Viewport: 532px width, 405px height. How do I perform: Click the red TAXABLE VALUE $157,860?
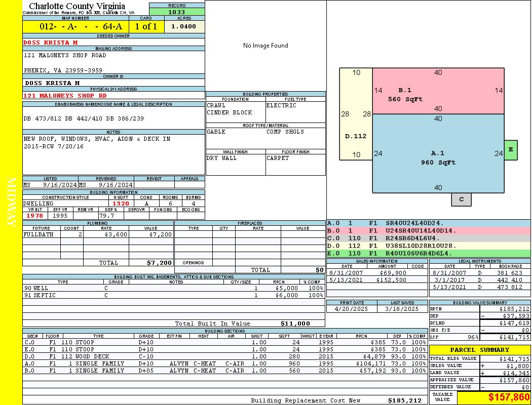509,397
